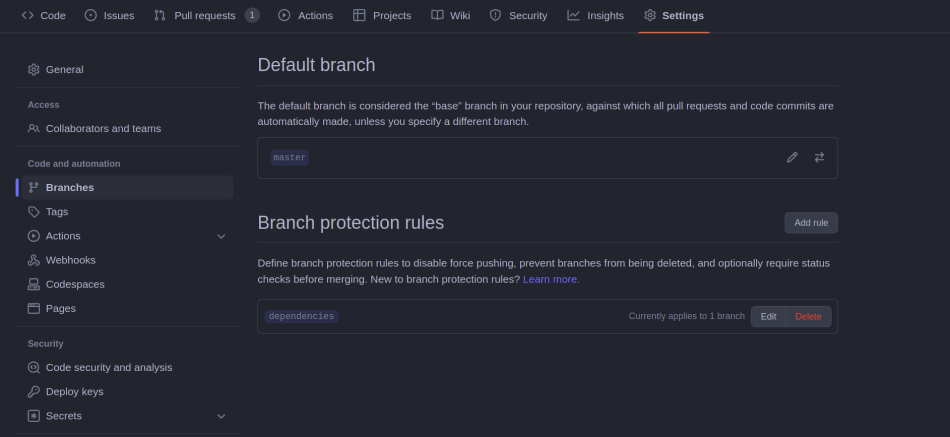This screenshot has width=950, height=437.
Task: Open the Issues tab
Action: [109, 15]
